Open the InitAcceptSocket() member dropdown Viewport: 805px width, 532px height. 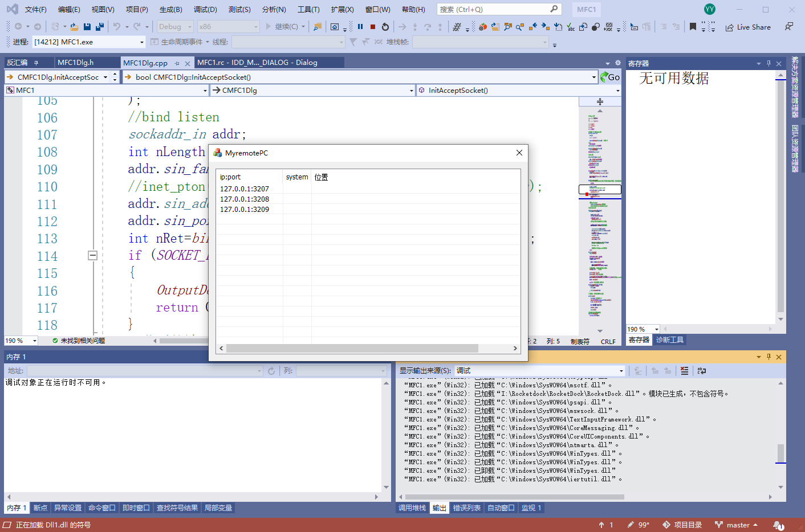[x=519, y=90]
